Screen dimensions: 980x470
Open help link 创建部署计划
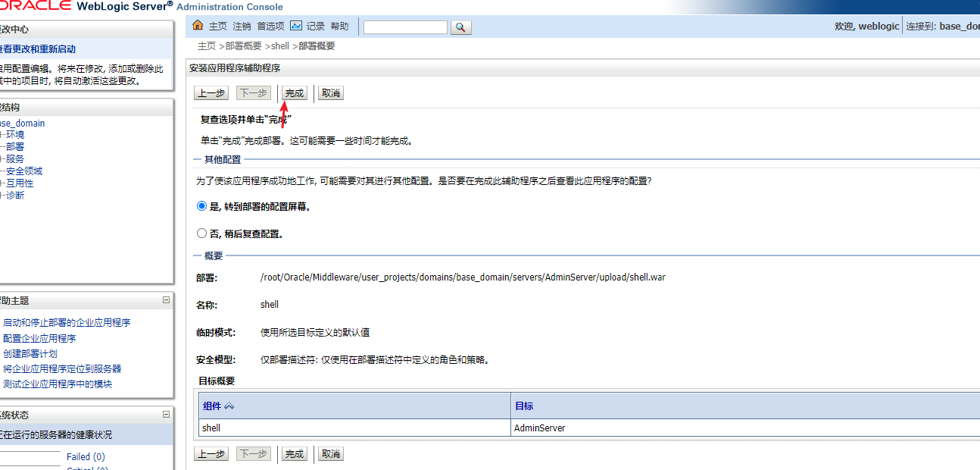tap(30, 354)
